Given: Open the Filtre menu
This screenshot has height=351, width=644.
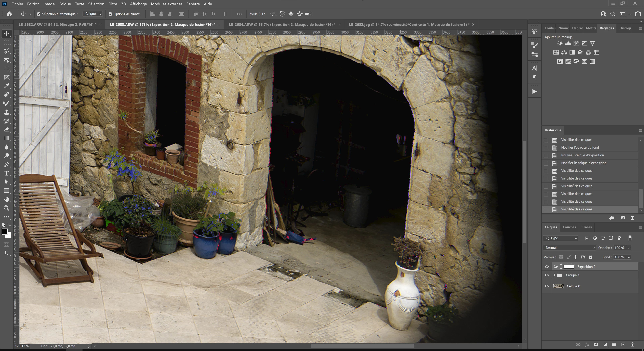Looking at the screenshot, I should coord(113,4).
